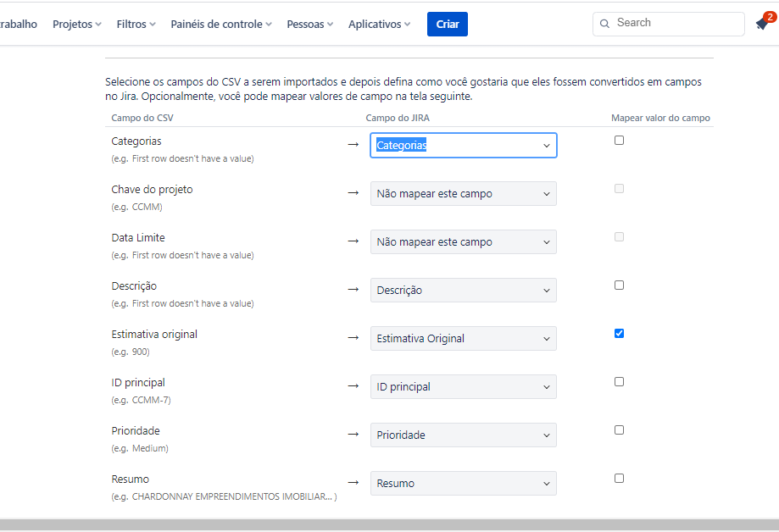
Task: Click the Campo do JIRA column header
Action: click(x=398, y=118)
